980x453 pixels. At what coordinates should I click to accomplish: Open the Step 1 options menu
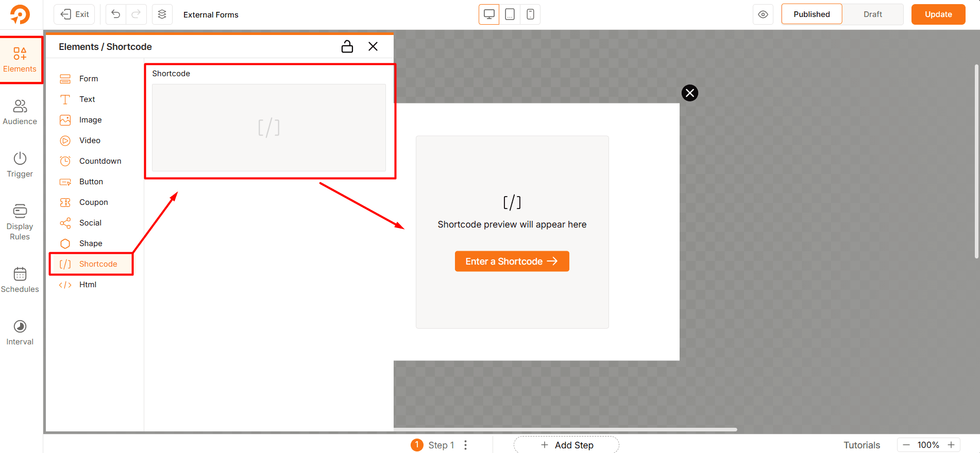(465, 445)
